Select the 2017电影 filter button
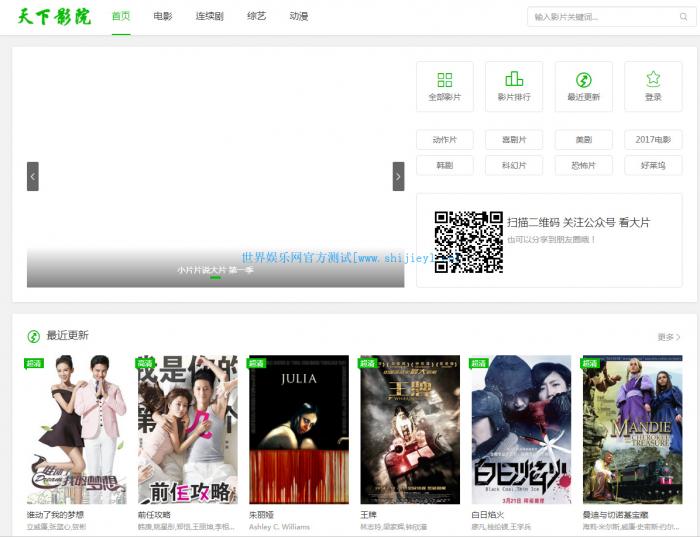 point(653,140)
